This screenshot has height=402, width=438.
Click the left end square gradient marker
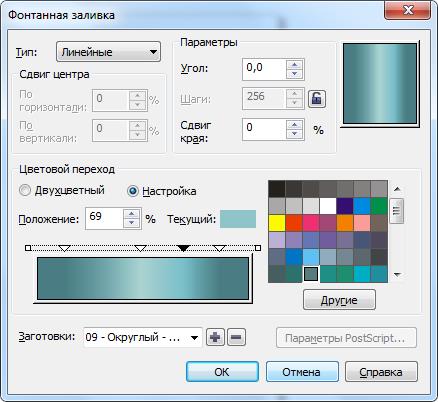28,248
